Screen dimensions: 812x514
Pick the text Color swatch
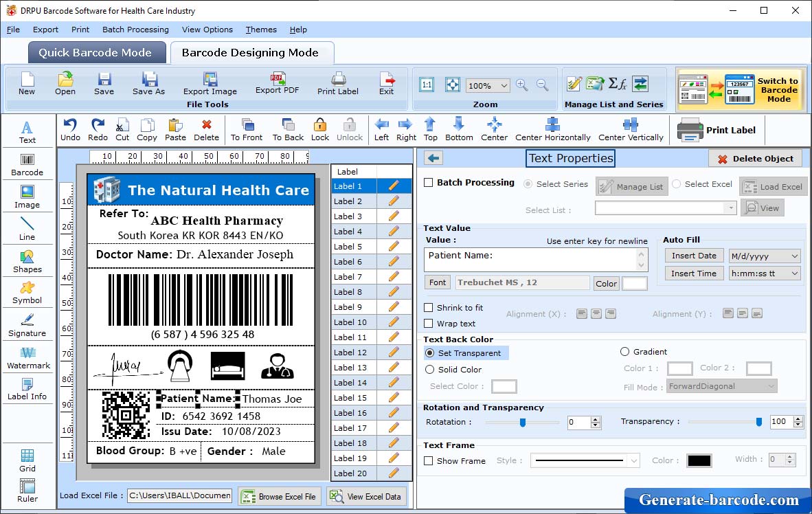(x=634, y=283)
